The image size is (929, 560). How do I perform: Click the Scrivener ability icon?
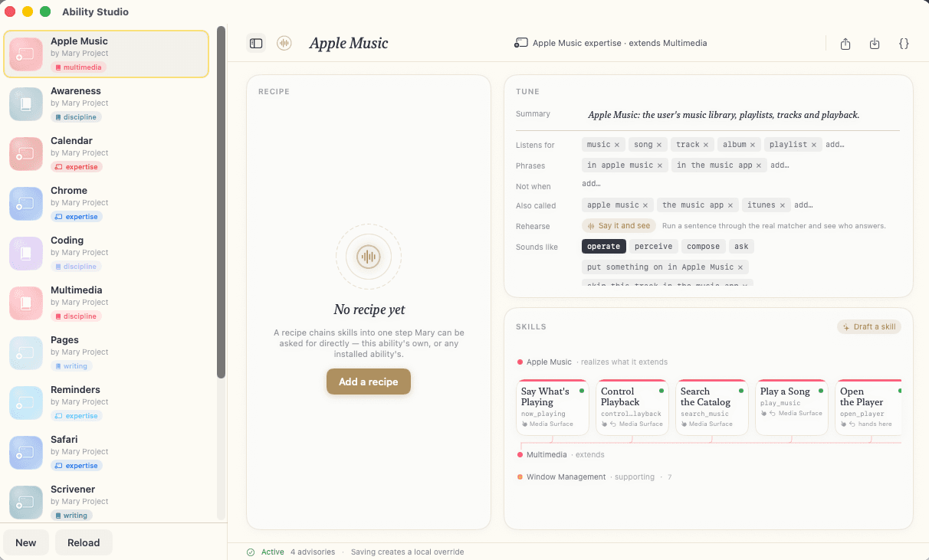pyautogui.click(x=26, y=503)
